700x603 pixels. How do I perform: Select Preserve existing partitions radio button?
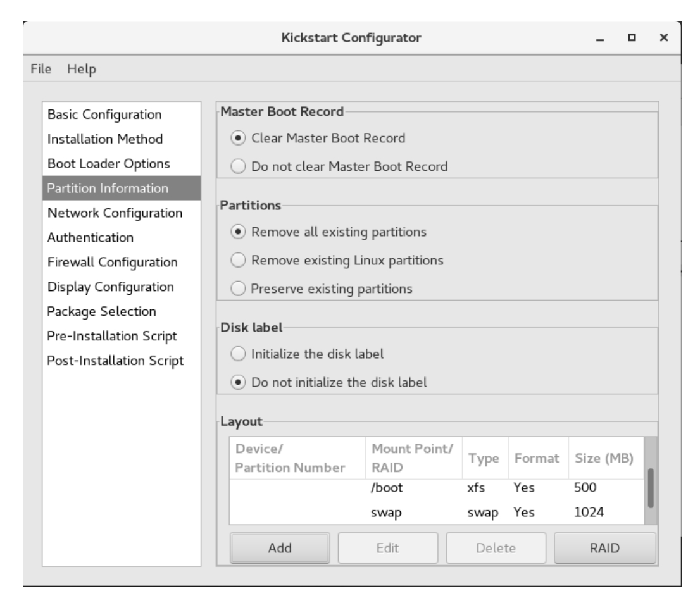[x=239, y=289]
